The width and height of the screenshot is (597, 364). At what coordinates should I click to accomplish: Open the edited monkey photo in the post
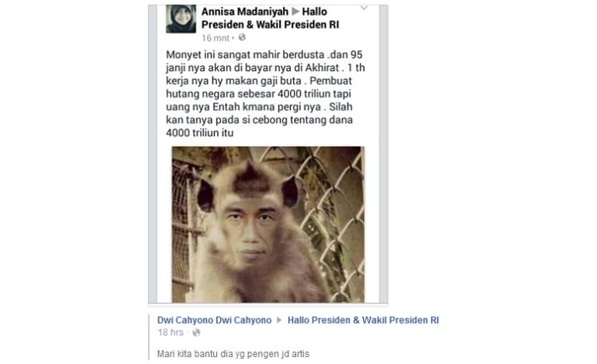click(268, 225)
